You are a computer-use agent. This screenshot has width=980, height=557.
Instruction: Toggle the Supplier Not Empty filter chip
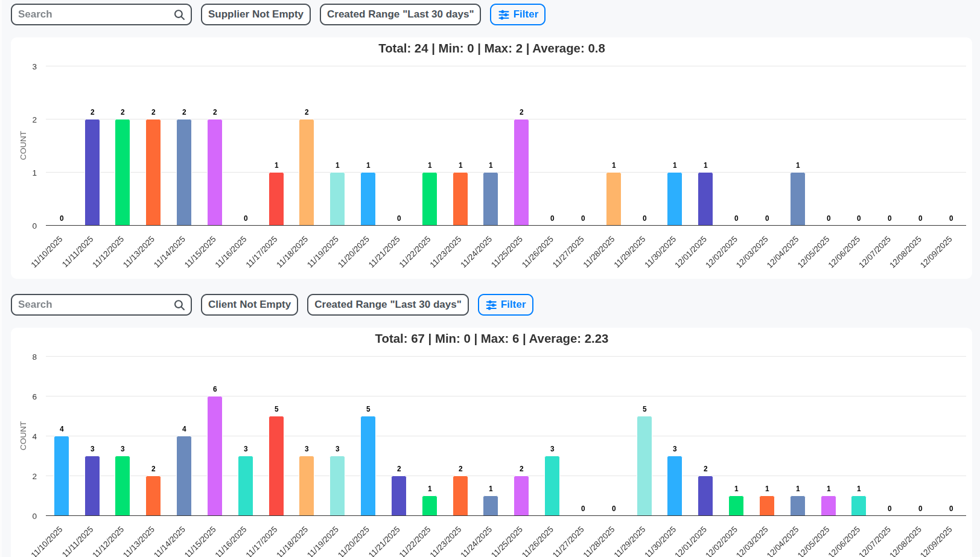[255, 14]
